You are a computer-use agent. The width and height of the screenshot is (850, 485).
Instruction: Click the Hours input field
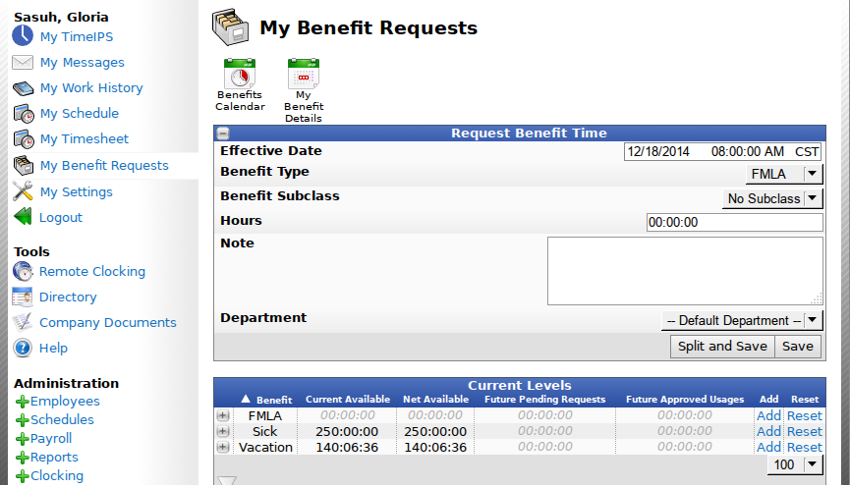coord(735,222)
